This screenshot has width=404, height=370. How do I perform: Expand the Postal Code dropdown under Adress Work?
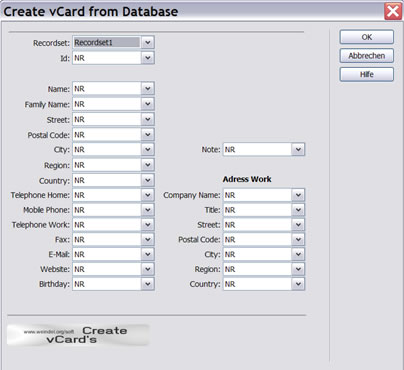pyautogui.click(x=264, y=239)
